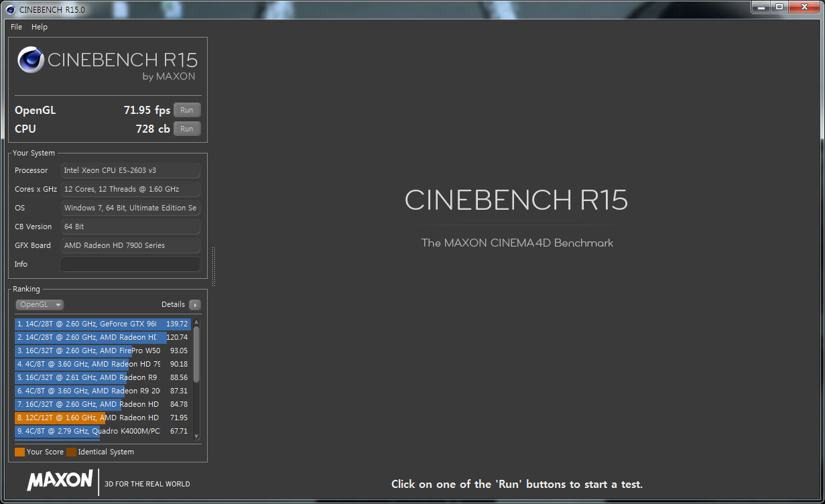
Task: Click the brown Identical System legend swatch
Action: pos(71,452)
